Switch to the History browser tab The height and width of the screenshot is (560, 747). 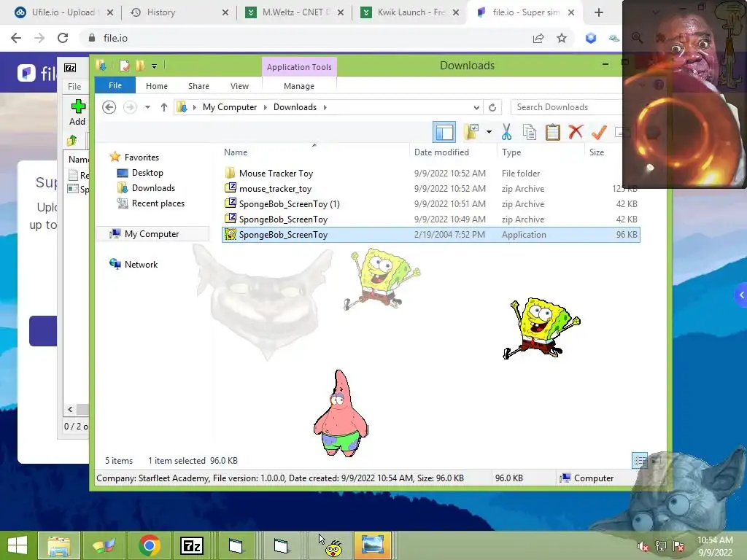pos(179,12)
